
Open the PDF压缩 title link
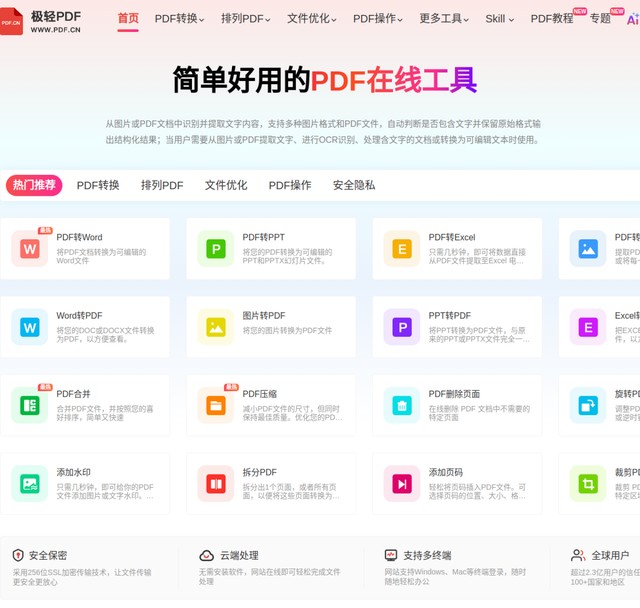tap(260, 394)
